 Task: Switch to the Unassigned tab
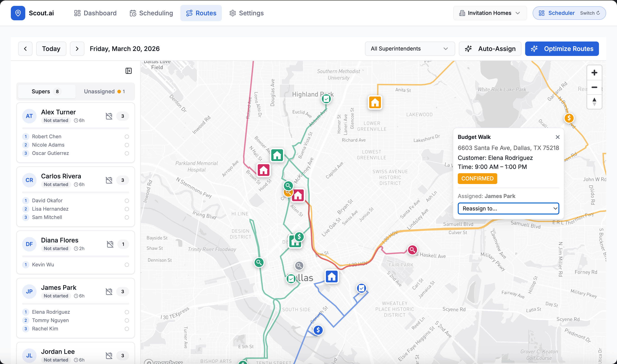[104, 92]
